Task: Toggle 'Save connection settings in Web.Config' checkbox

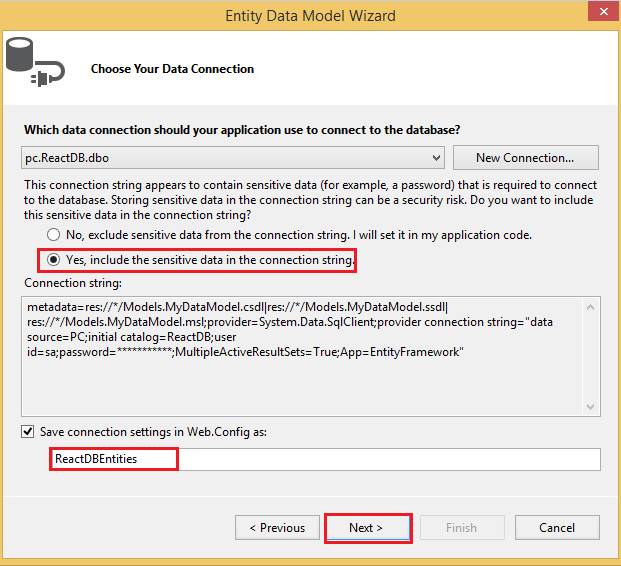Action: coord(28,432)
